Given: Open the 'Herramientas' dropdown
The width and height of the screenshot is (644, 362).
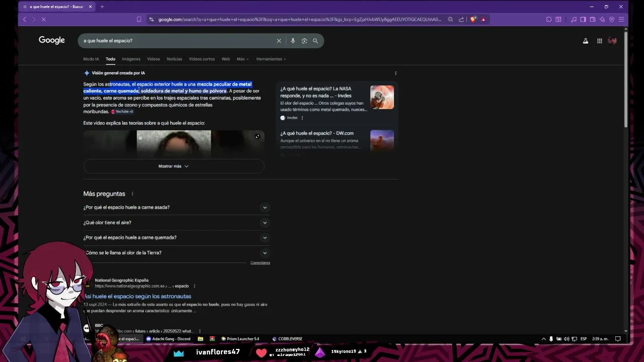Looking at the screenshot, I should click(x=271, y=59).
